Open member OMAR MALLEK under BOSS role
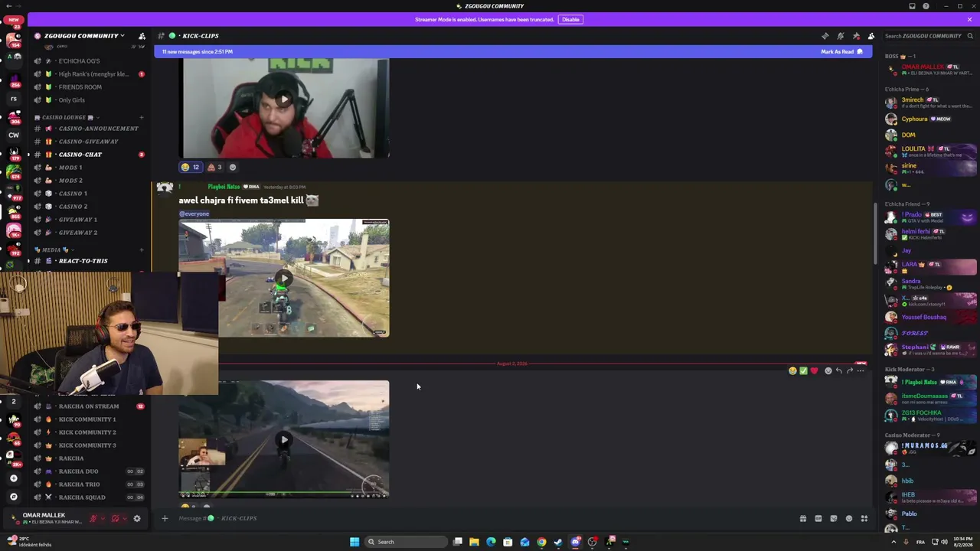The image size is (980, 551). (923, 67)
